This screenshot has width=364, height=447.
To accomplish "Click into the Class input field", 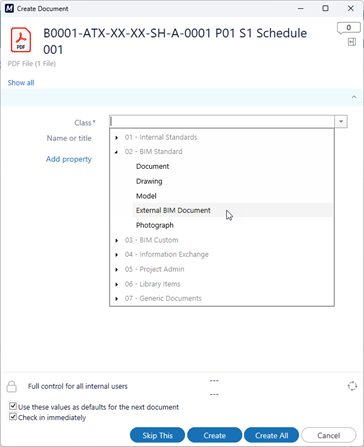I will [222, 121].
